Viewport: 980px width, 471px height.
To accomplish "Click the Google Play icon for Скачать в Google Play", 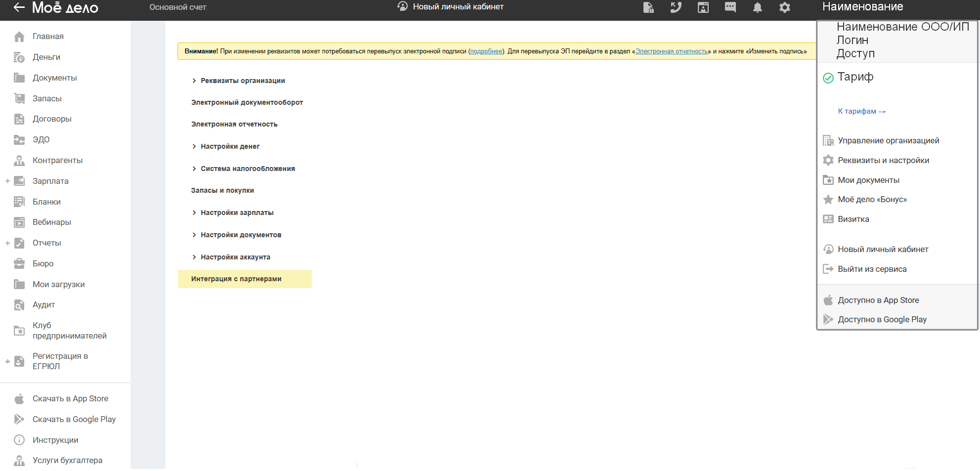I will tap(19, 419).
